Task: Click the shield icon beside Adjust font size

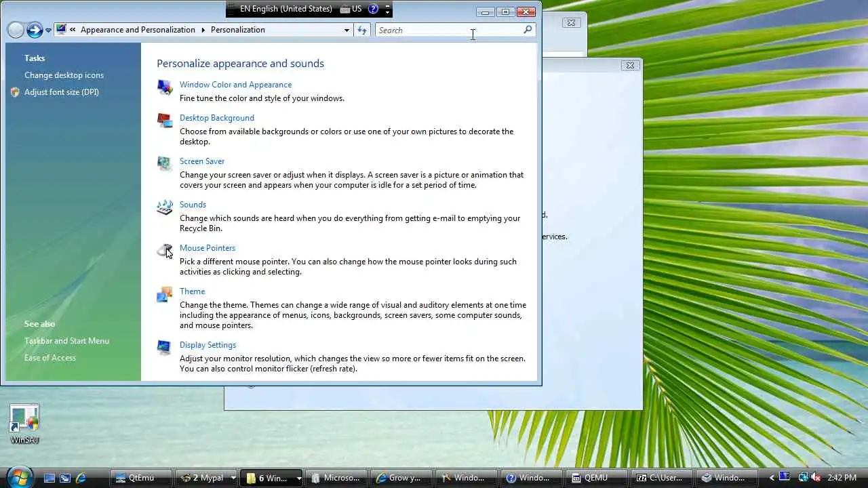Action: click(15, 92)
